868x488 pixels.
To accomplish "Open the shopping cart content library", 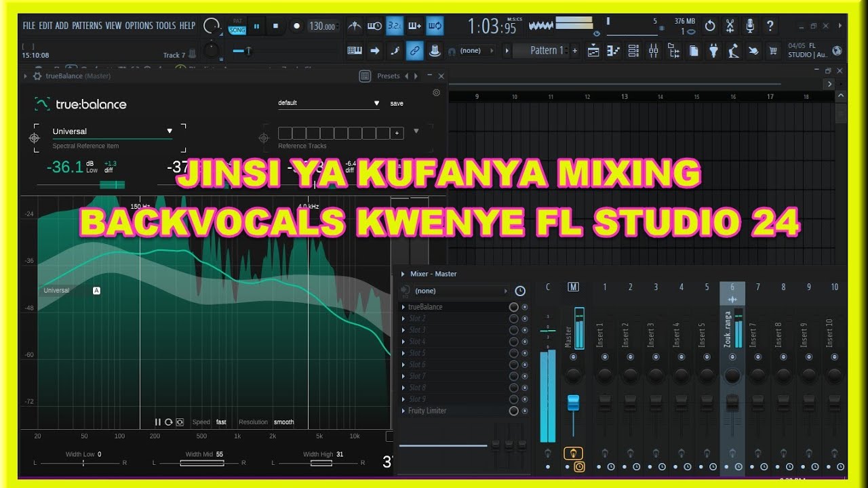I will tap(772, 51).
